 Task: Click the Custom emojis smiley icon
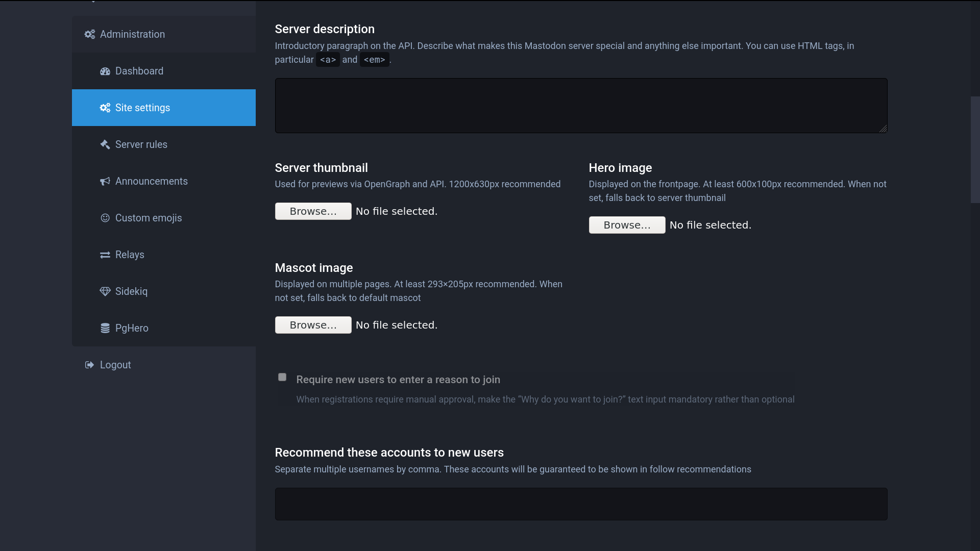[105, 218]
